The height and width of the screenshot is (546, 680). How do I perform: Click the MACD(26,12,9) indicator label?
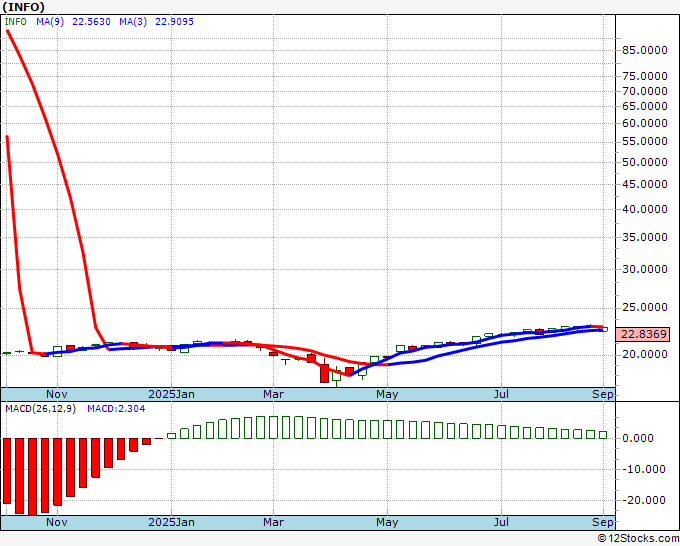coord(40,409)
